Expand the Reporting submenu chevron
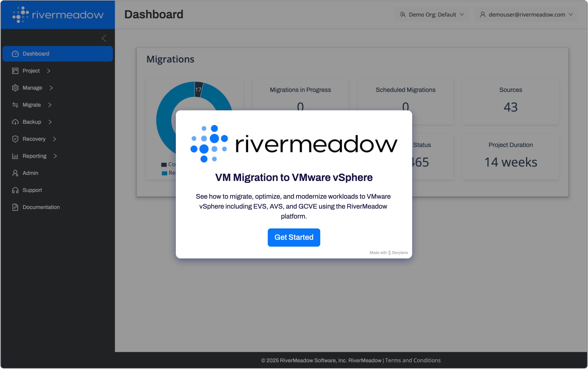Image resolution: width=588 pixels, height=369 pixels. (x=55, y=156)
